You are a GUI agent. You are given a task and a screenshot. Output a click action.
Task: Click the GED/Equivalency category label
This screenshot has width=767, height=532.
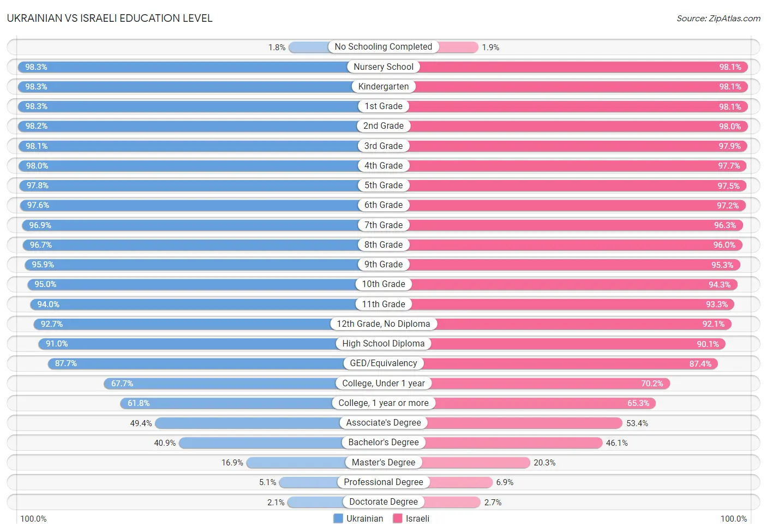[x=383, y=363]
